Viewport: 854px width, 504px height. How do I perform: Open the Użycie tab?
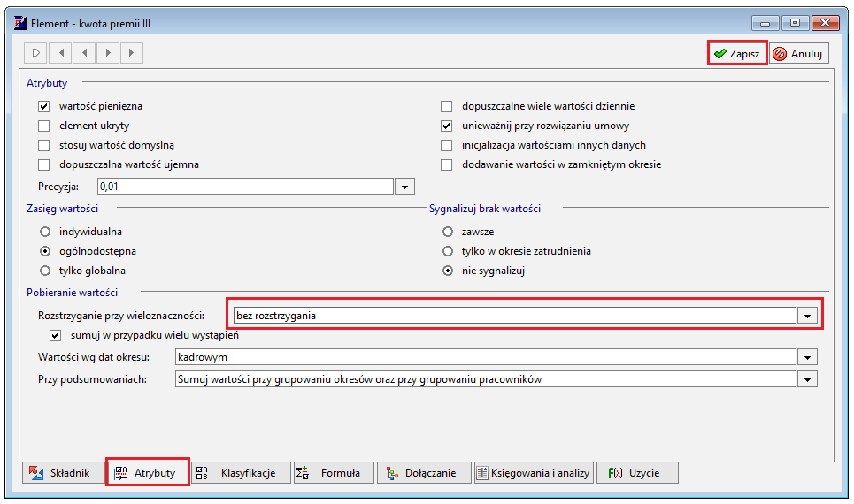coord(637,473)
